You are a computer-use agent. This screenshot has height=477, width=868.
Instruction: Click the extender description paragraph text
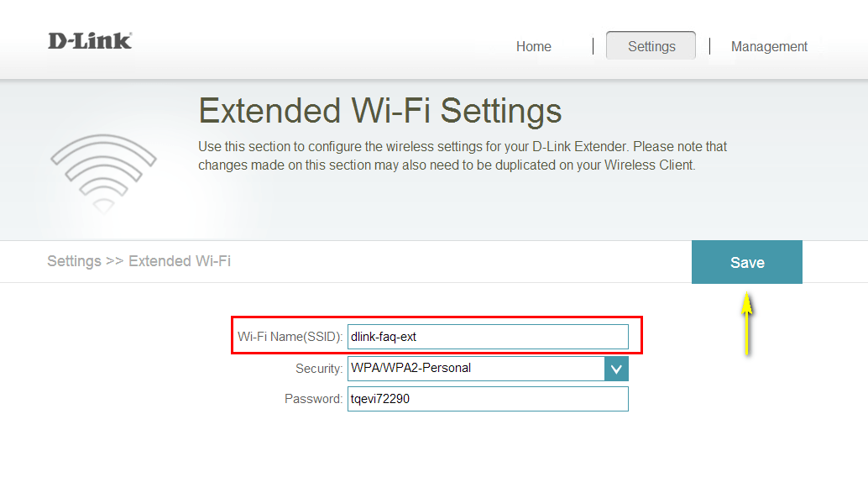pos(463,155)
